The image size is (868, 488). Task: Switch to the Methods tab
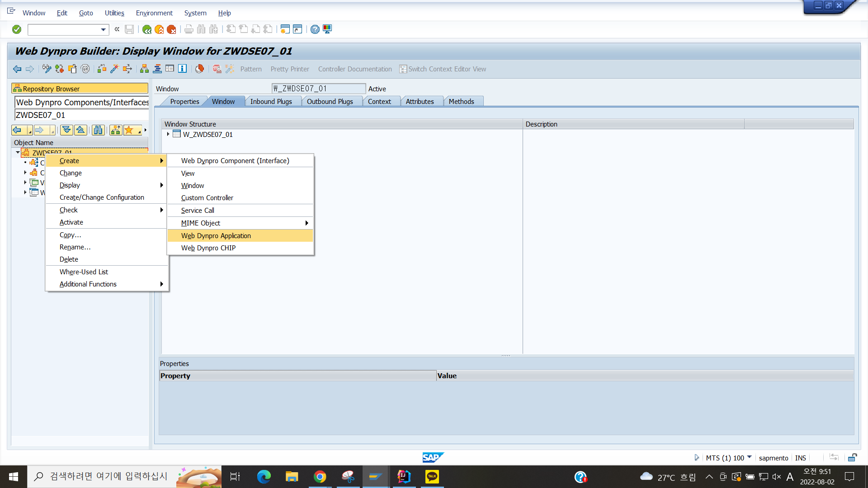pos(461,102)
